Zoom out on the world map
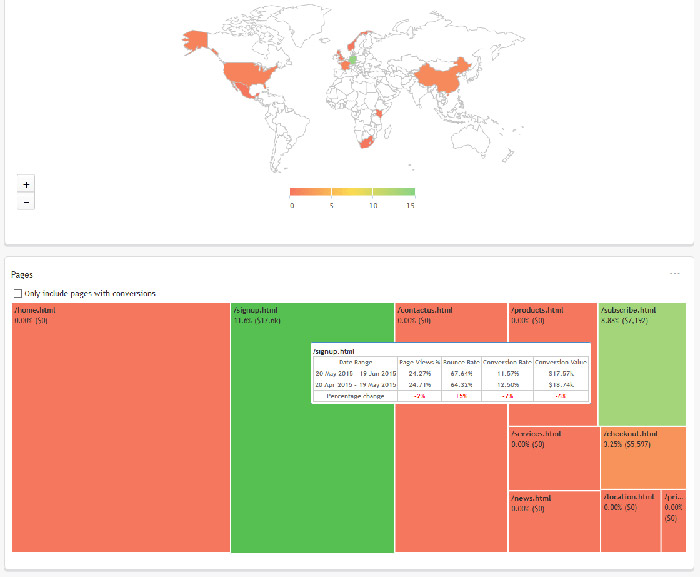The width and height of the screenshot is (700, 577). pos(26,202)
